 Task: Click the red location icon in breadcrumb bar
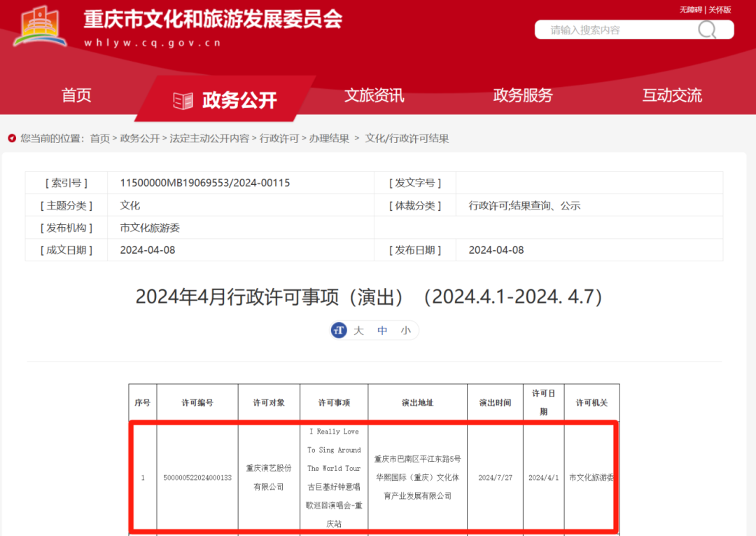click(x=10, y=139)
